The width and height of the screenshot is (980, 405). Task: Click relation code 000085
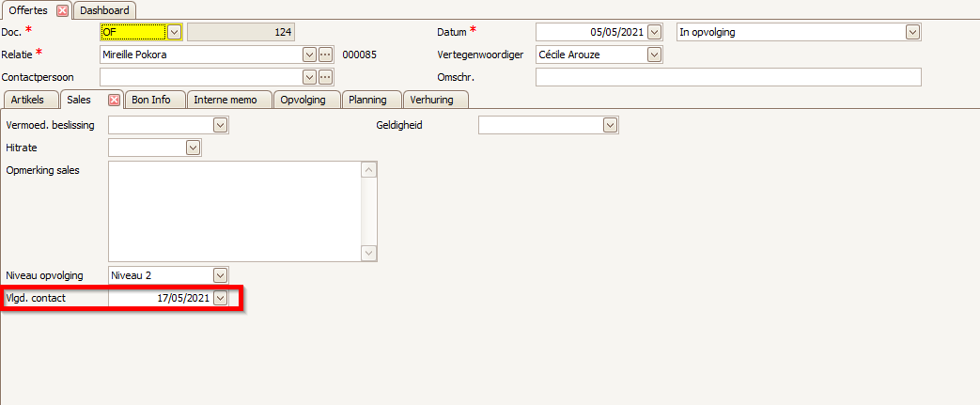click(359, 55)
